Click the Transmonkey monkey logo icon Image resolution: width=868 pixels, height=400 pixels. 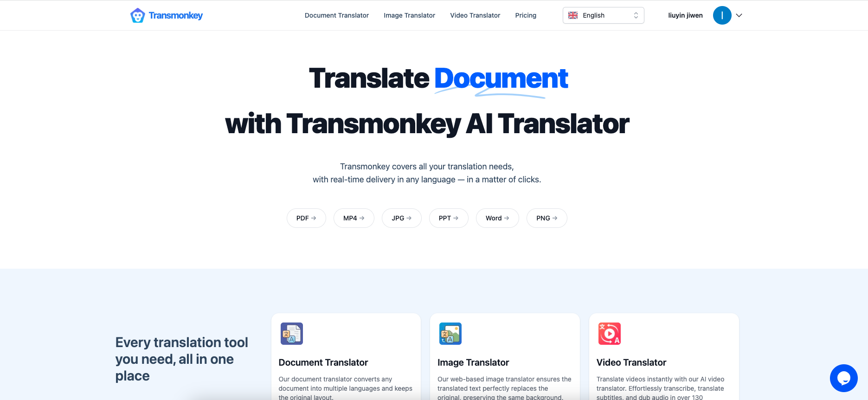[137, 15]
